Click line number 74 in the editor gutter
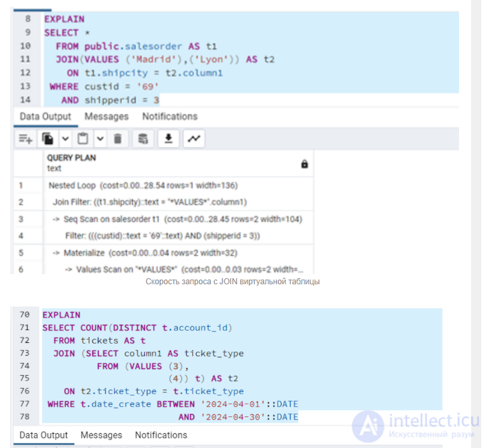This screenshot has width=488, height=448. (x=24, y=366)
